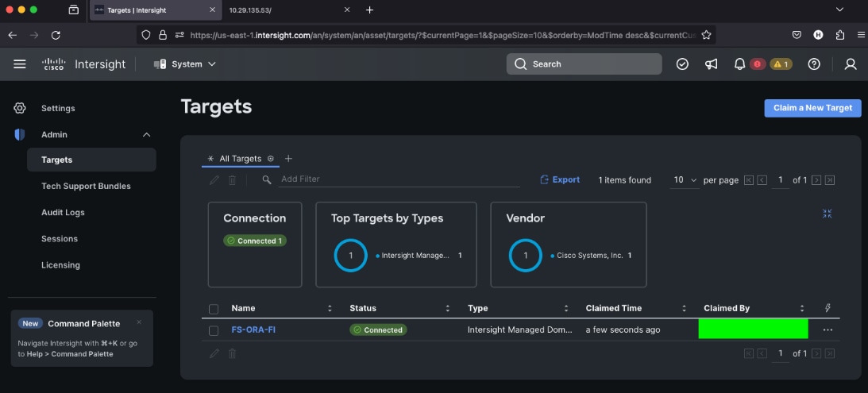Click the ellipsis actions for FS-ORA-FI
Image resolution: width=868 pixels, height=393 pixels.
click(x=827, y=329)
